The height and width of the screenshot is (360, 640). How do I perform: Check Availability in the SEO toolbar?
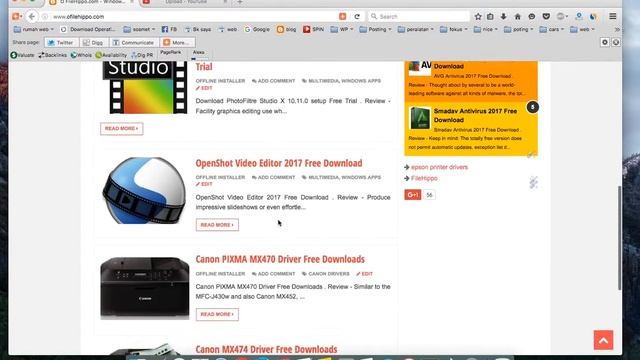click(x=111, y=55)
